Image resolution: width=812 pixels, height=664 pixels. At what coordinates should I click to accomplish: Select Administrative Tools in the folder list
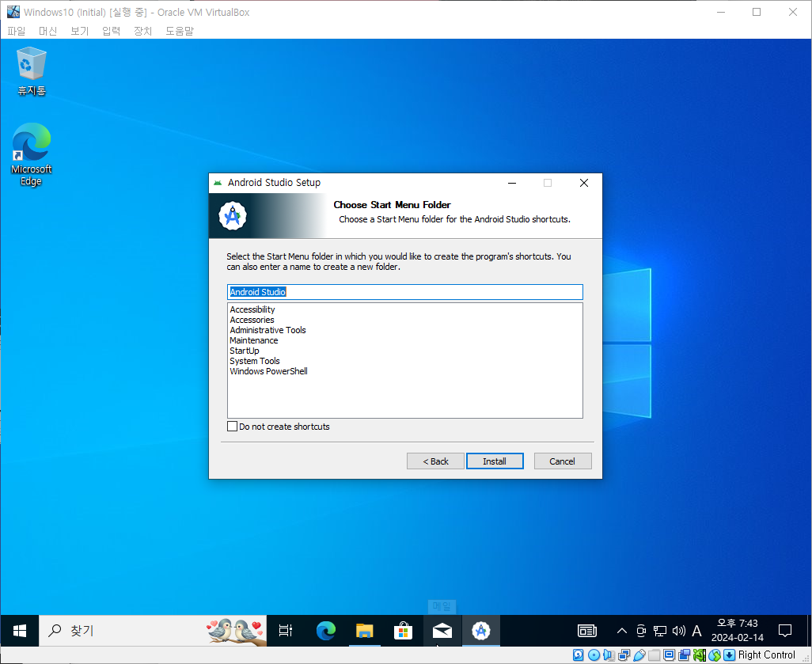click(268, 330)
